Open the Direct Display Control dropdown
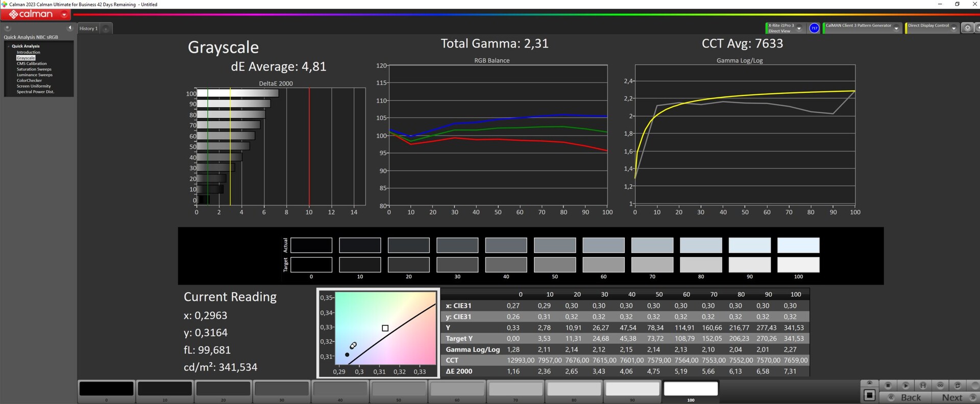980x404 pixels. pyautogui.click(x=953, y=29)
